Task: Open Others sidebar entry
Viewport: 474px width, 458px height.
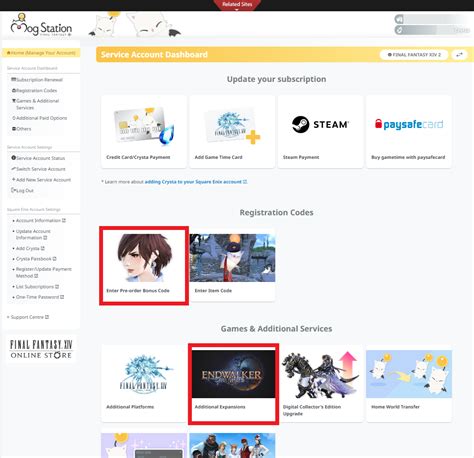Action: pyautogui.click(x=22, y=129)
